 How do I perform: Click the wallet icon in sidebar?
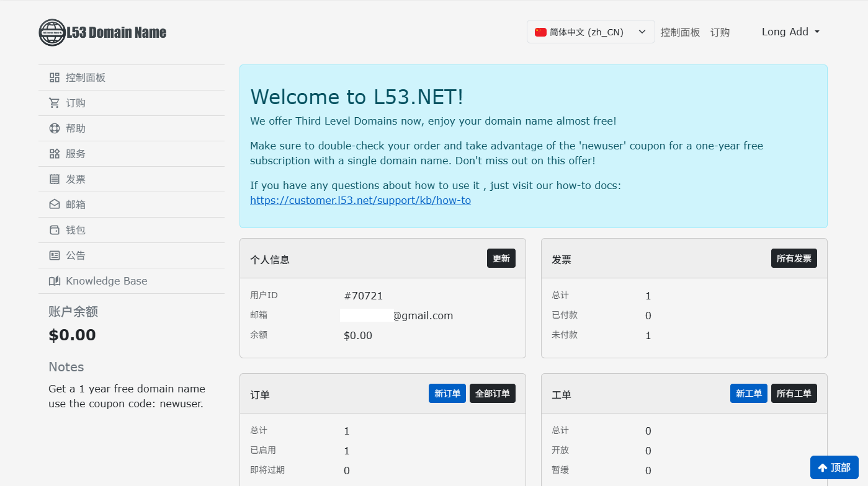click(55, 230)
